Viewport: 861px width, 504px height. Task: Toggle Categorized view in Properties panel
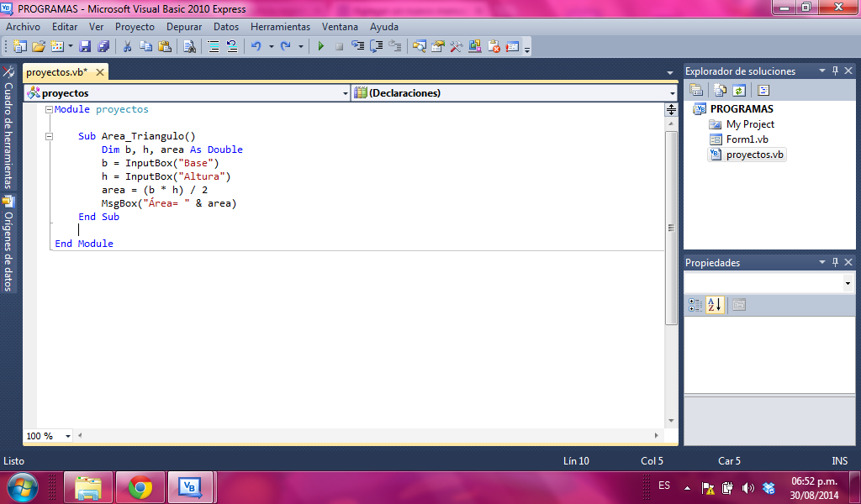pos(695,305)
